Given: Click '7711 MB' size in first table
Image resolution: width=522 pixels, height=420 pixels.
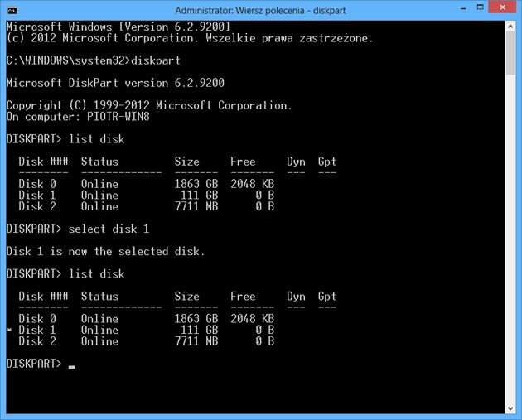Looking at the screenshot, I should 196,206.
